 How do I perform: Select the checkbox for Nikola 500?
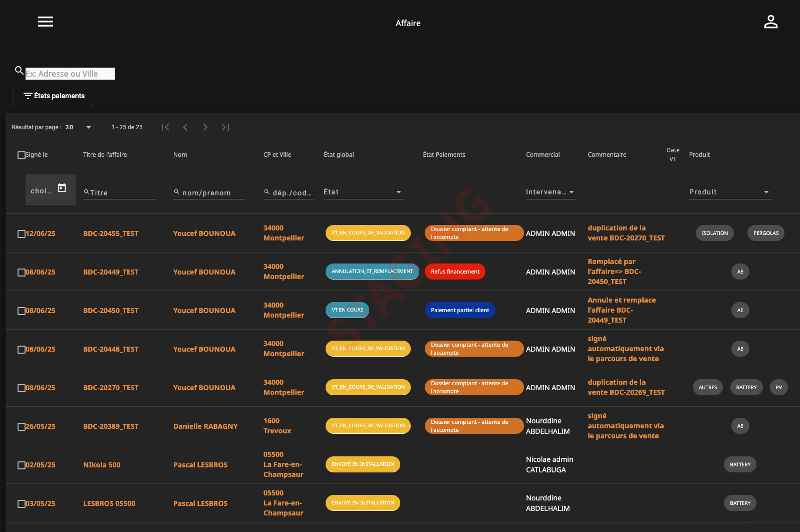pyautogui.click(x=22, y=465)
